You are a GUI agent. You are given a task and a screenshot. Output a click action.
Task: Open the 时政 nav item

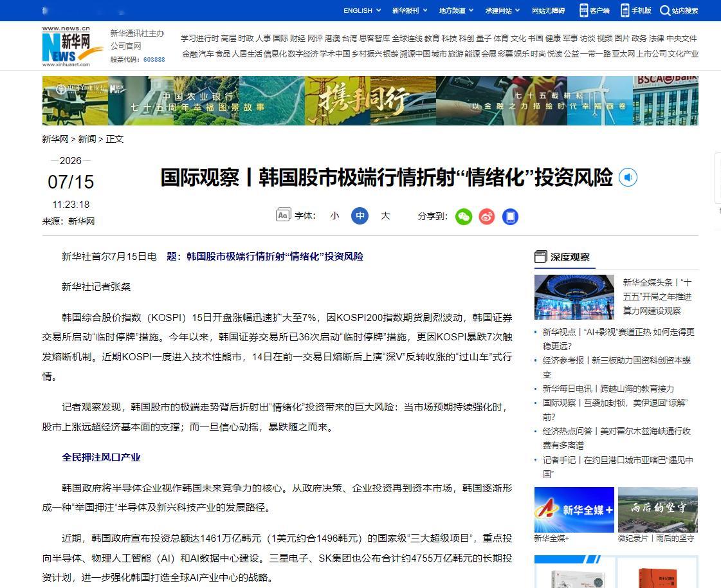(x=246, y=38)
